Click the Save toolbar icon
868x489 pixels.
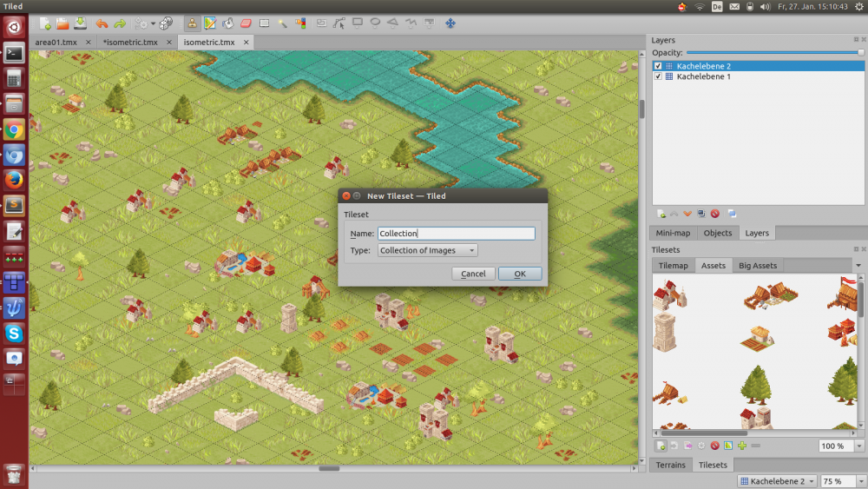click(x=80, y=23)
